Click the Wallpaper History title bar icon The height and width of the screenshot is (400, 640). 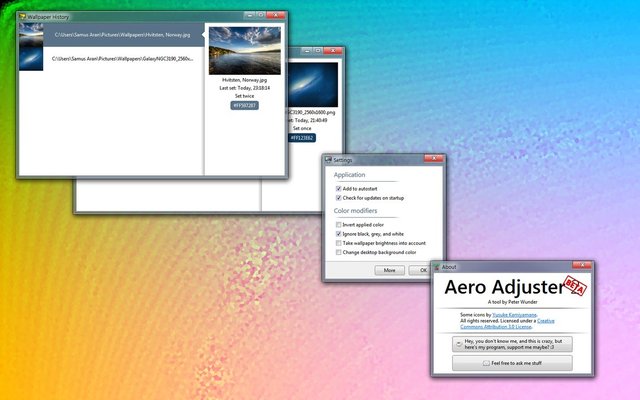click(25, 17)
